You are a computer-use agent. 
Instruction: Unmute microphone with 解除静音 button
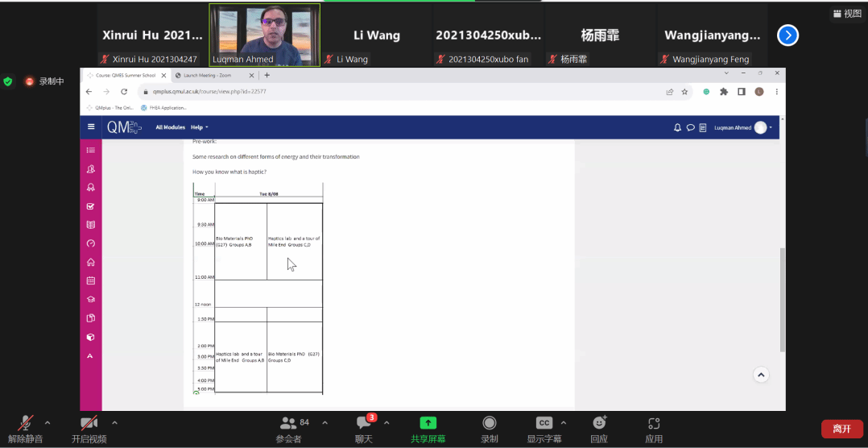[x=26, y=428]
